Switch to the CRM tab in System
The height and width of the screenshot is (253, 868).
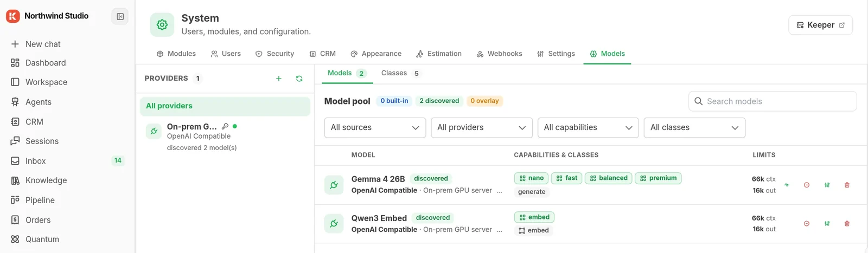(322, 54)
